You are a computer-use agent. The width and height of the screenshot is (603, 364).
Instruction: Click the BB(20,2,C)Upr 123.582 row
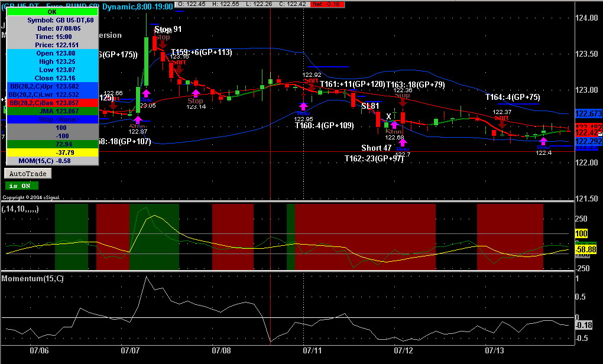tap(53, 86)
